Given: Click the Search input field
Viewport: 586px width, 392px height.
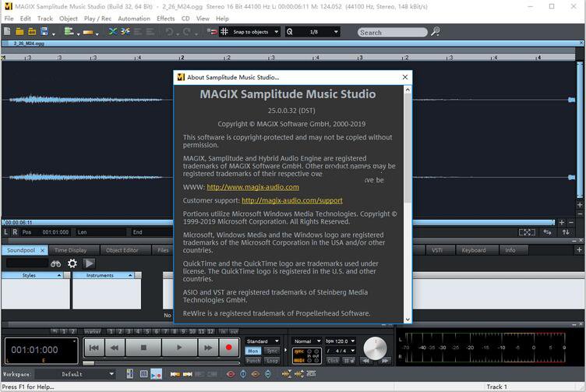Looking at the screenshot, I should tap(393, 33).
